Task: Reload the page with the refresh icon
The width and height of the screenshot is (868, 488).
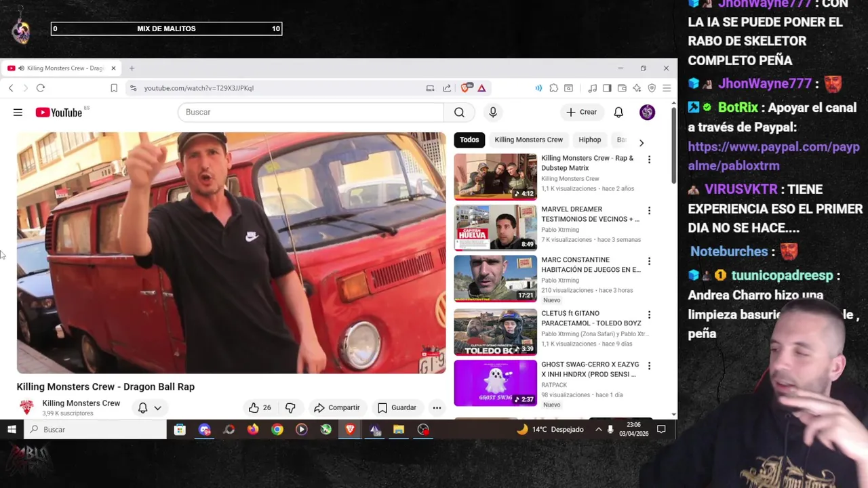Action: tap(41, 88)
